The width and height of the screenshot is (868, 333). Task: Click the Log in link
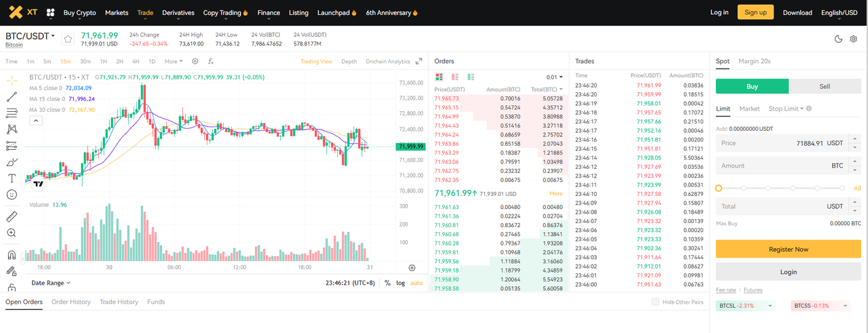719,12
